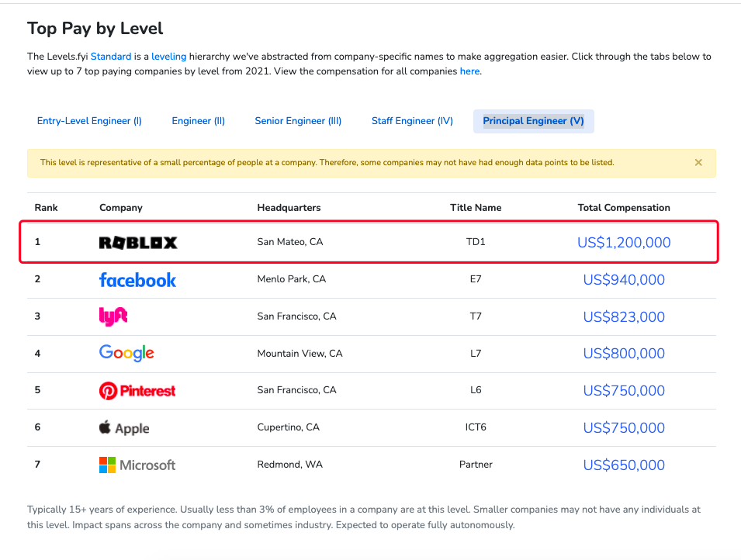
Task: Open Facebook US$940,000 compensation
Action: pyautogui.click(x=624, y=280)
